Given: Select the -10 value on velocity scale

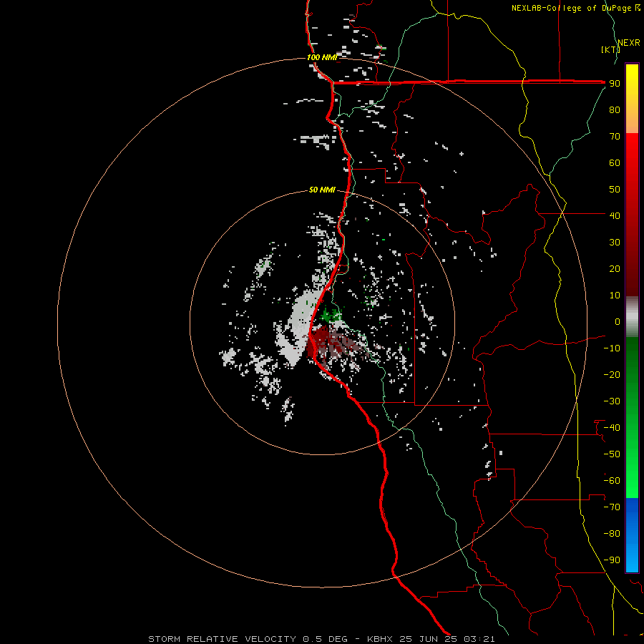Looking at the screenshot, I should coord(612,348).
